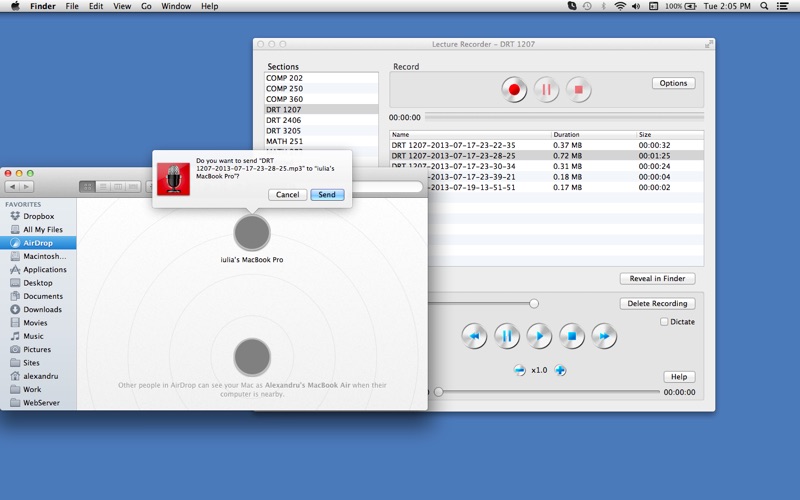Viewport: 800px width, 500px height.
Task: Open Downloads folder in Finder sidebar
Action: (x=38, y=310)
